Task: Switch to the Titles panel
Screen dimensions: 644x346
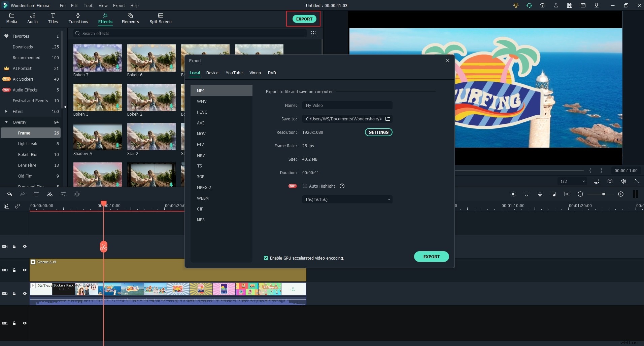Action: [53, 18]
